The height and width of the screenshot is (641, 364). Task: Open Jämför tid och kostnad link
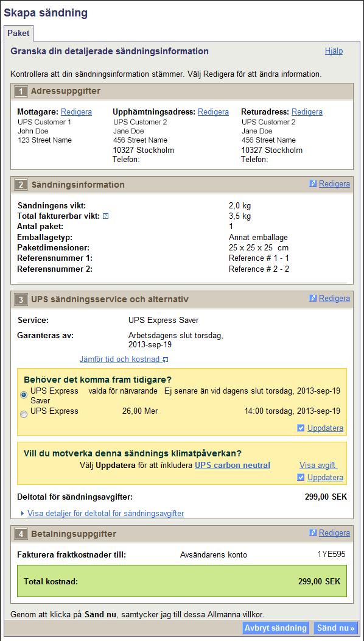[x=120, y=359]
